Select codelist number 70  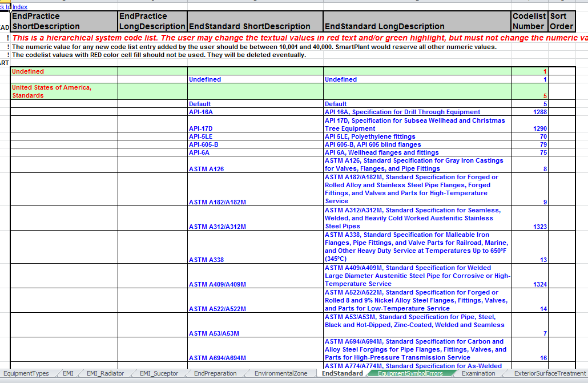(530, 136)
